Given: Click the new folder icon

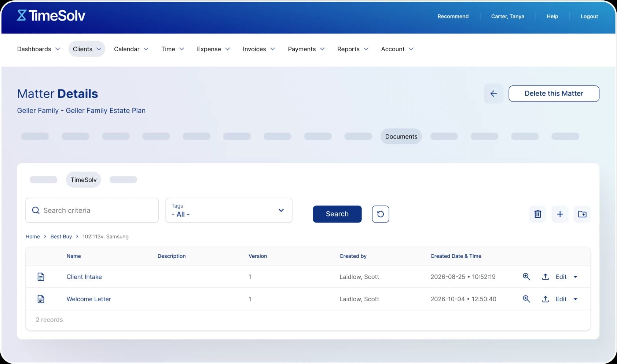Looking at the screenshot, I should coord(582,214).
